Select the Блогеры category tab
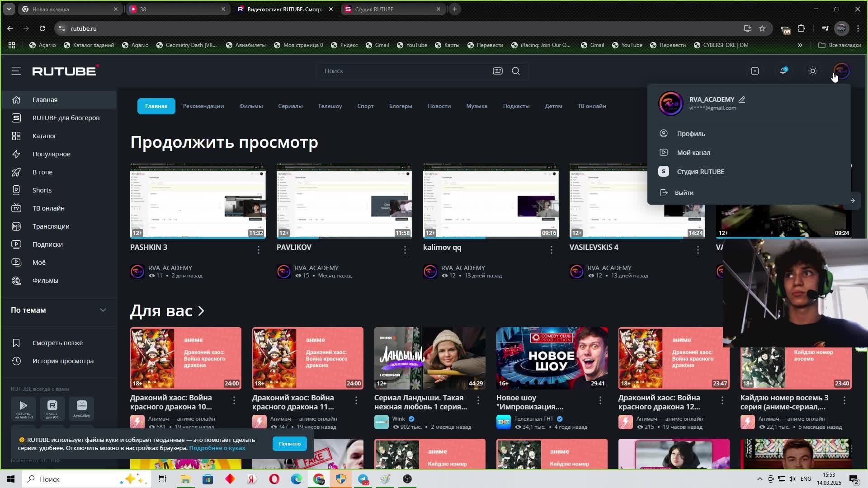 401,106
